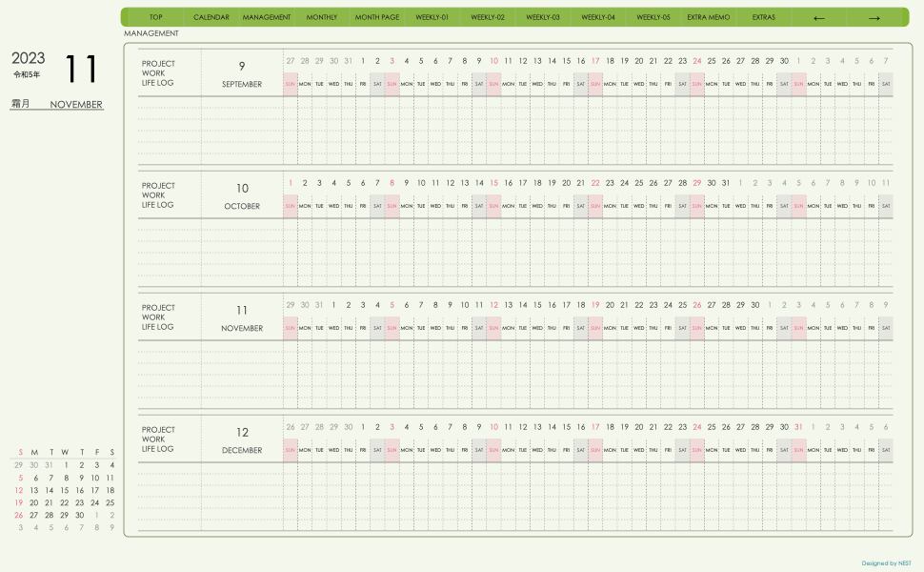Go to the next page arrow

pyautogui.click(x=874, y=18)
